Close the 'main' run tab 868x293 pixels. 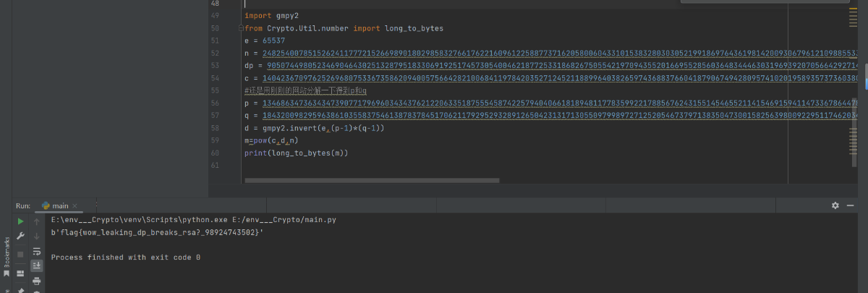point(75,206)
